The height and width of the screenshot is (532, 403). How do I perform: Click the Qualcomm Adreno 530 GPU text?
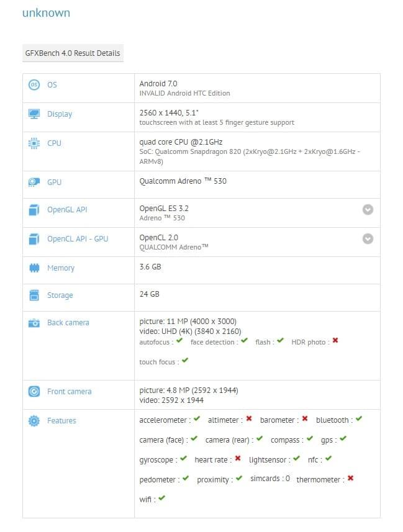[183, 183]
